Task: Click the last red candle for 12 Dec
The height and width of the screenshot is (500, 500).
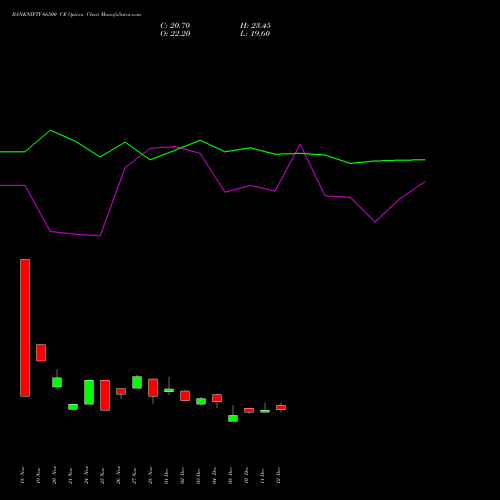Action: (281, 407)
